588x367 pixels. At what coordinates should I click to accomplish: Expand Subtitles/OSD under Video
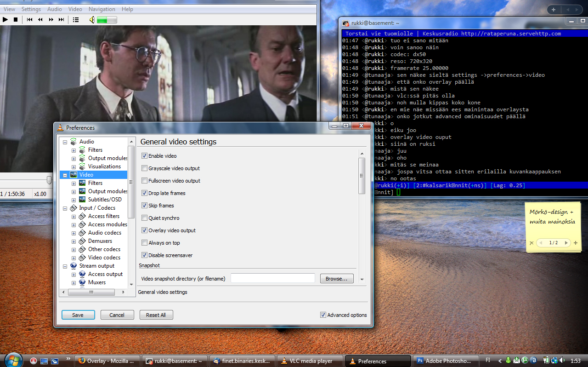pos(73,200)
